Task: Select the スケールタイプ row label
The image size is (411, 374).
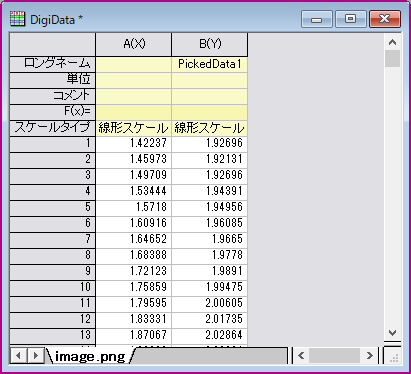Action: pyautogui.click(x=53, y=128)
